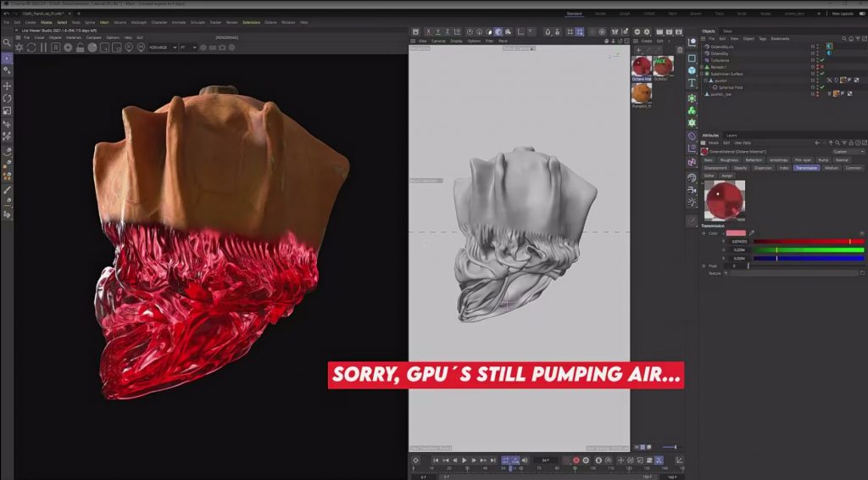
Task: Select the Scale tool in left palette
Action: [x=7, y=110]
